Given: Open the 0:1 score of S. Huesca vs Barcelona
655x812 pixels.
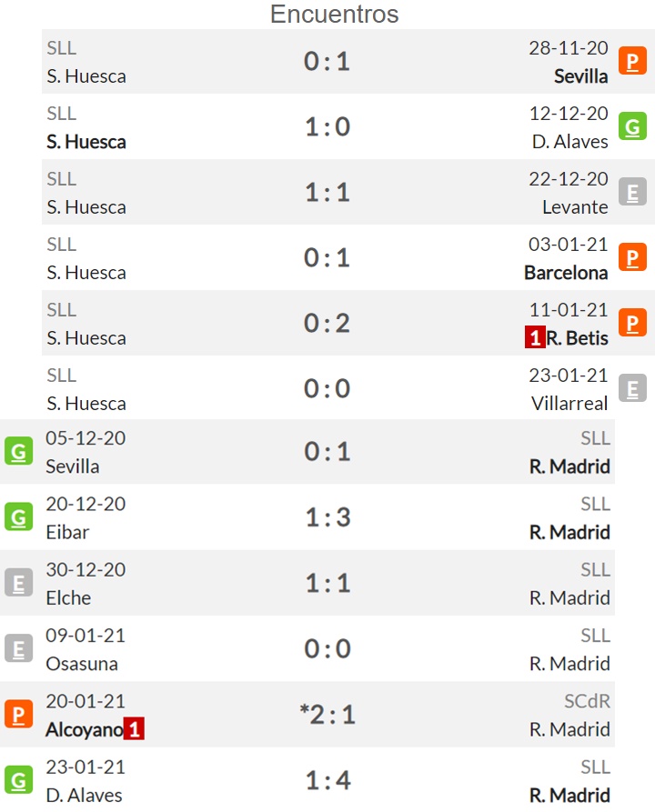Looking at the screenshot, I should point(327,257).
